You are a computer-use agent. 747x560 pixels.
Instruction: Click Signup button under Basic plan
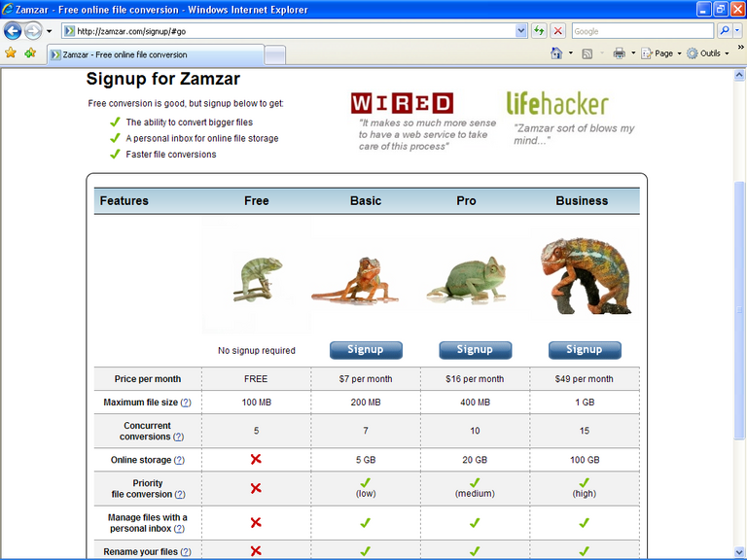366,350
